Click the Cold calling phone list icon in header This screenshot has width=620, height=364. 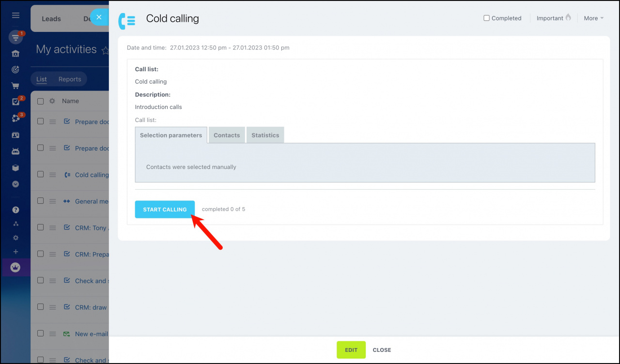pyautogui.click(x=127, y=21)
